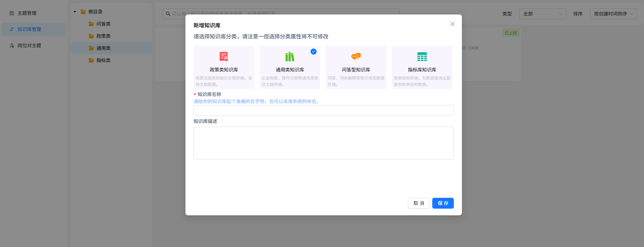This screenshot has width=644, height=247.
Task: Click the 岗位对主题 sidebar icon
Action: pyautogui.click(x=12, y=45)
